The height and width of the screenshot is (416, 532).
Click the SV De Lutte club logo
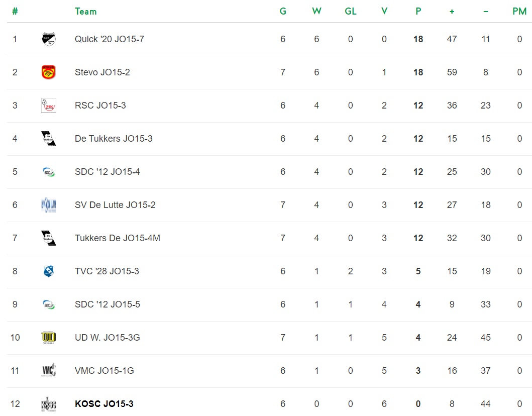point(49,205)
